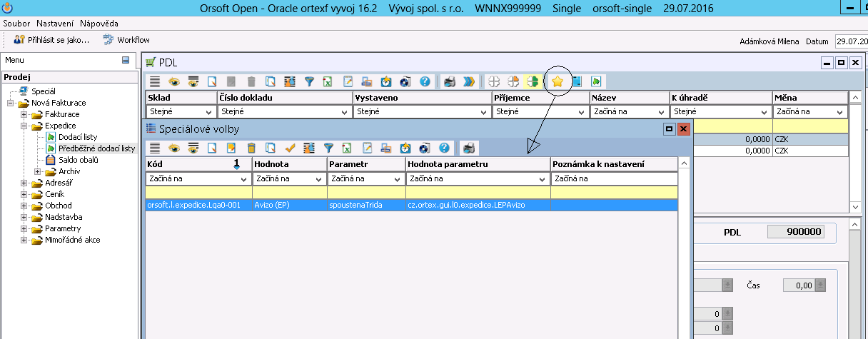The image size is (868, 339).
Task: Click the funnel filter icon in PDL toolbar
Action: pos(310,81)
